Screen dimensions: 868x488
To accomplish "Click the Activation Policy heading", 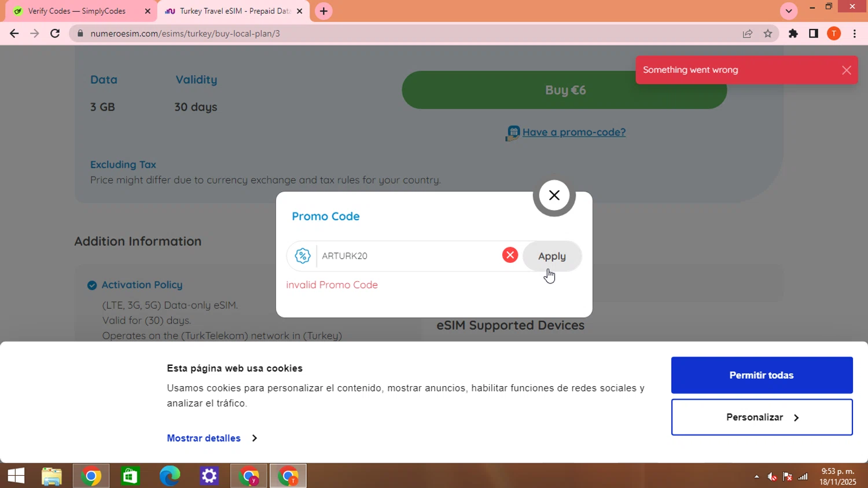I will 142,285.
